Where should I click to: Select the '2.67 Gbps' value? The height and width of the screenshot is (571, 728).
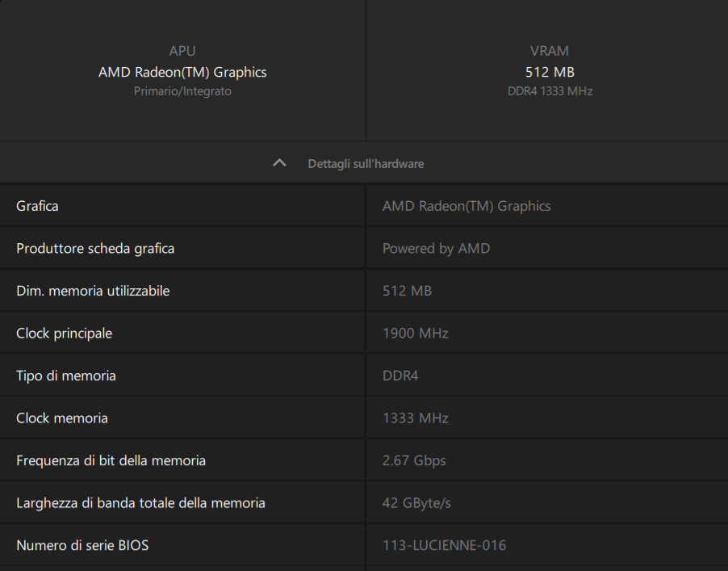click(x=414, y=460)
